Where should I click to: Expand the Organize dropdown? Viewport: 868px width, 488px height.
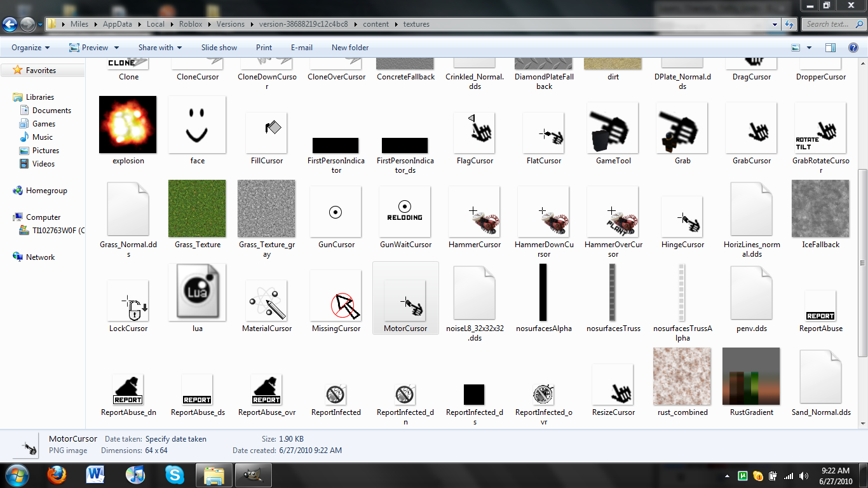coord(29,47)
